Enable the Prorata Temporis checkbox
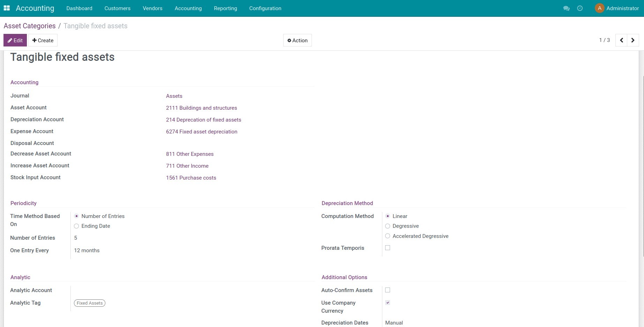Viewport: 644px width, 327px height. [387, 248]
